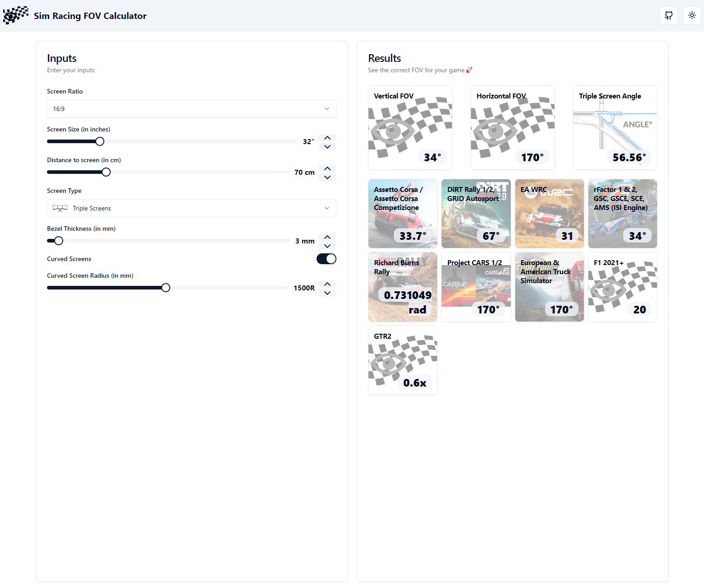Click the Bezel Thickness (in mm) label
The height and width of the screenshot is (588, 704).
(81, 229)
